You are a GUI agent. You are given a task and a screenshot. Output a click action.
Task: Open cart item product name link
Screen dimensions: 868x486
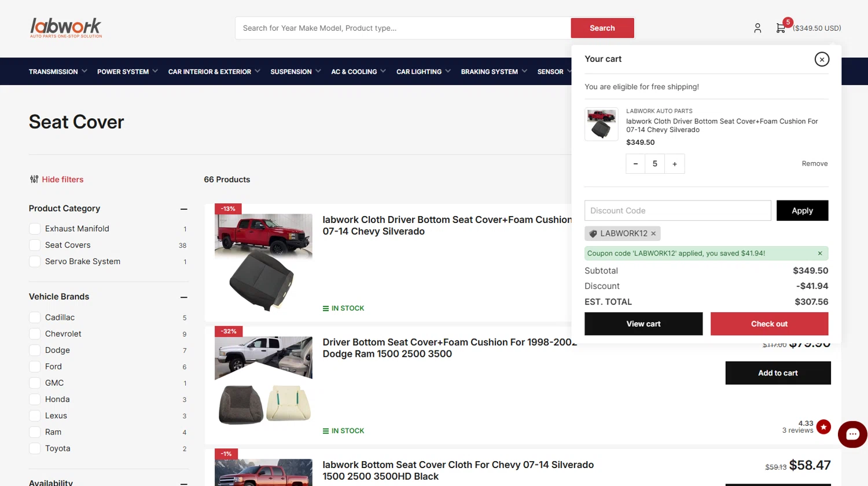pyautogui.click(x=722, y=126)
